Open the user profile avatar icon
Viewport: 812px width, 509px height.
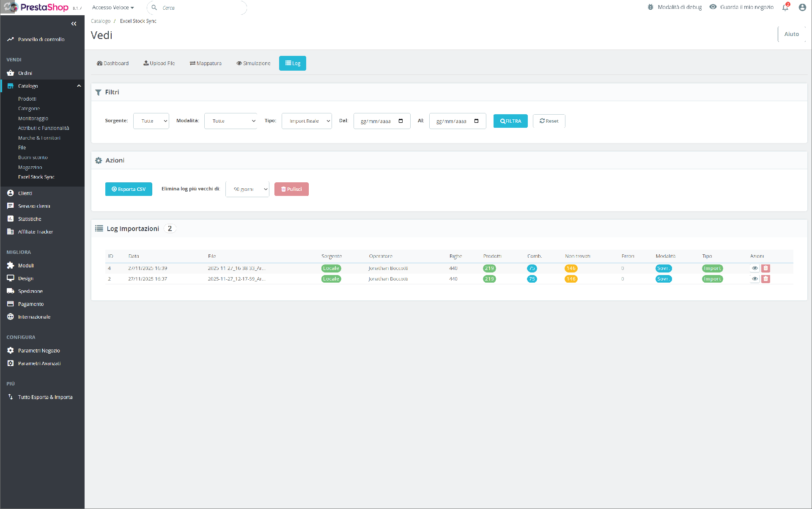click(x=802, y=7)
